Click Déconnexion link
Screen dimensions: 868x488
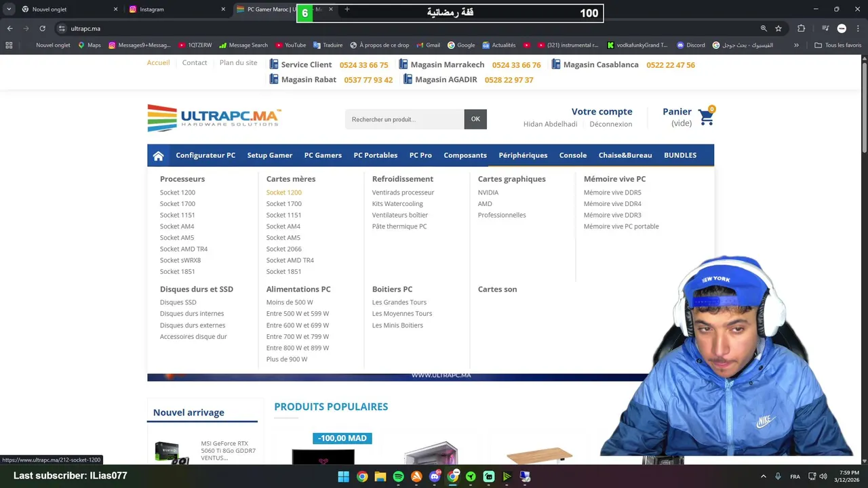coord(610,124)
